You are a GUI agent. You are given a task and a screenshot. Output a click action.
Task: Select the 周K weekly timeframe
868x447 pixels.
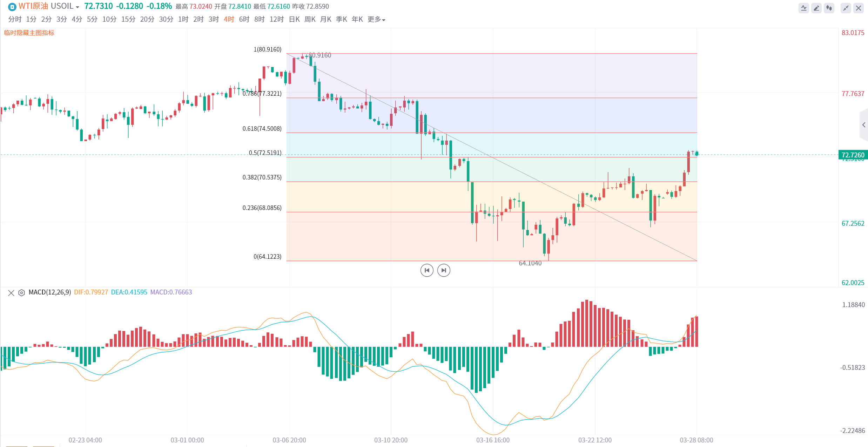(310, 20)
